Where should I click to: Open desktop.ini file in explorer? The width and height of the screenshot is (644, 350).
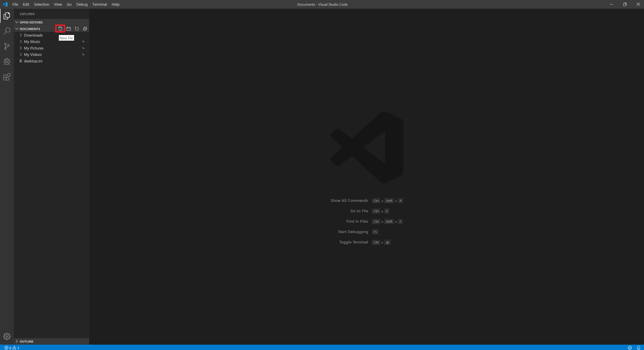click(x=33, y=61)
